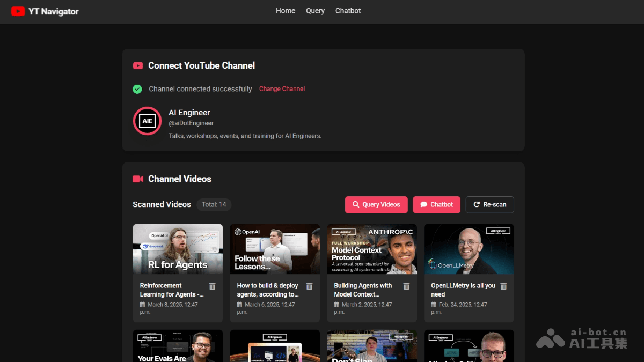The height and width of the screenshot is (362, 644).
Task: Open the RL for Agents video thumbnail
Action: pyautogui.click(x=178, y=248)
